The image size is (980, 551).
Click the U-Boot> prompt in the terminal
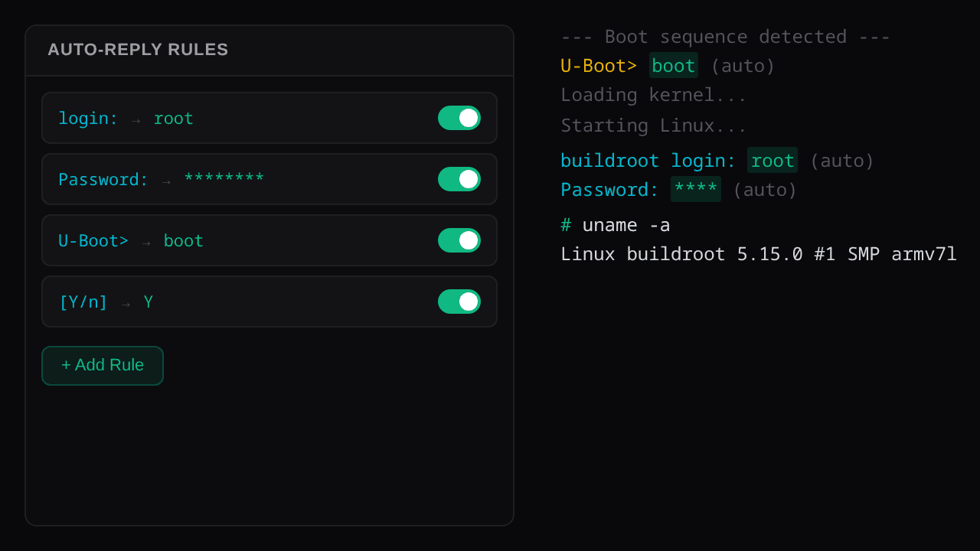tap(598, 66)
